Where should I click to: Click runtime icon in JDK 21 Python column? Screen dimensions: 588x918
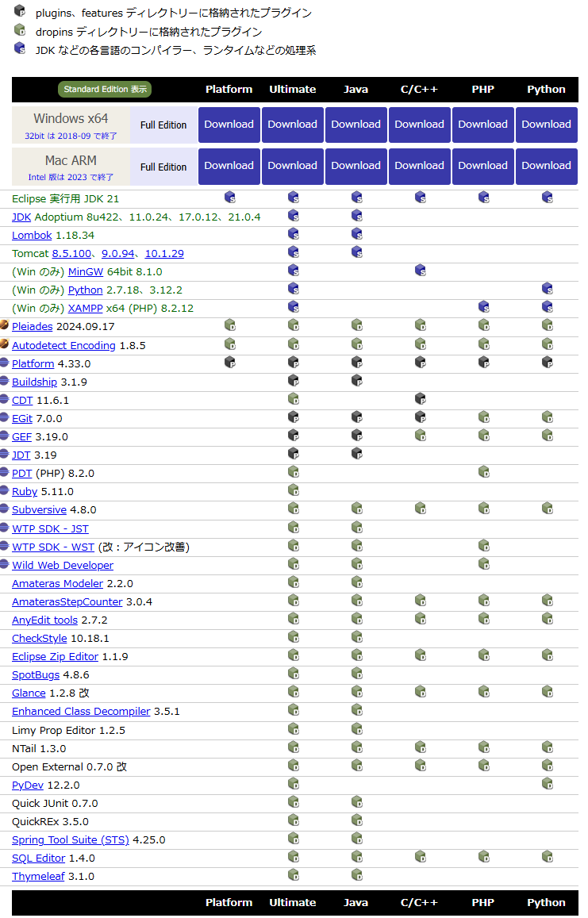click(547, 198)
